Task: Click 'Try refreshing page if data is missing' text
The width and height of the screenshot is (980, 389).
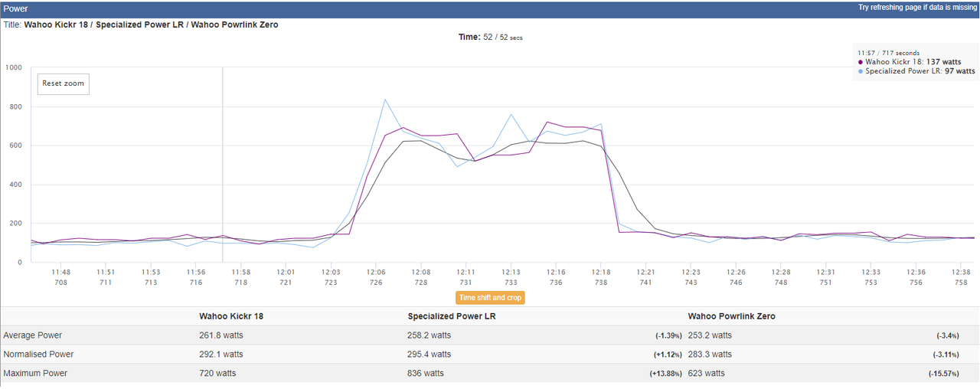Action: (917, 7)
